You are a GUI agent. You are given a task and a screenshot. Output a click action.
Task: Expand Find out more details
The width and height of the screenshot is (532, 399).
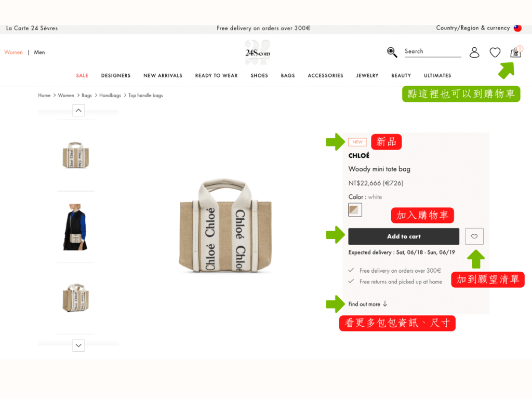coord(367,304)
